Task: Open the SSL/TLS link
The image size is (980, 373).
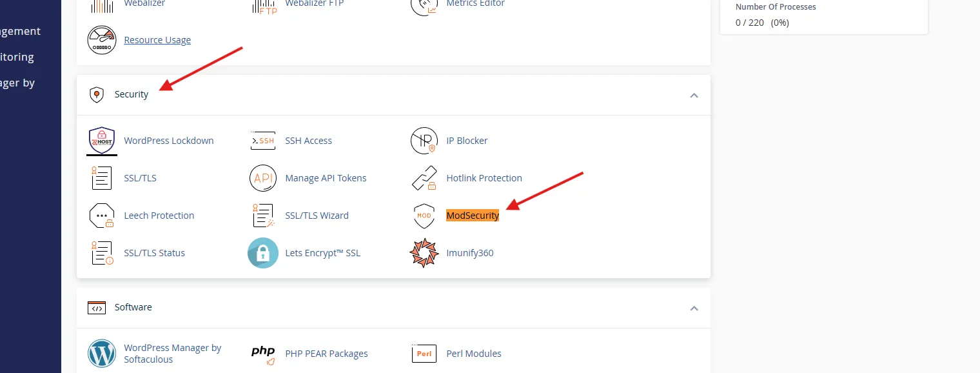Action: [x=140, y=178]
